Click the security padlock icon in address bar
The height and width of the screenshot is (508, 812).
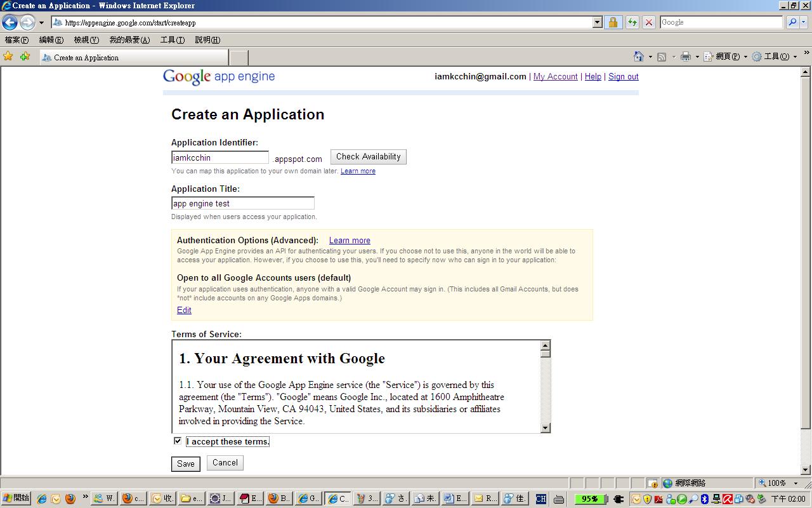[x=613, y=22]
